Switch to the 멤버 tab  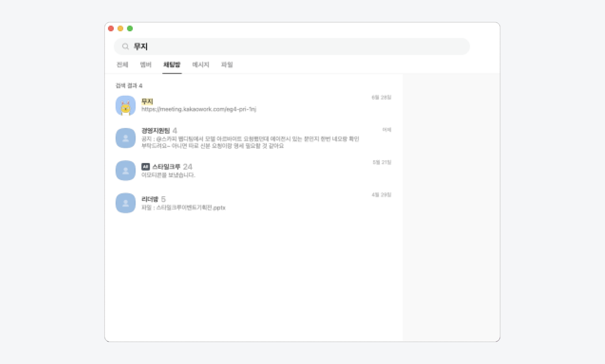145,65
